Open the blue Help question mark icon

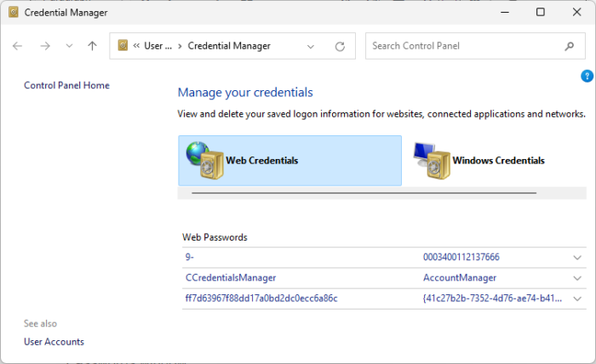pos(587,77)
